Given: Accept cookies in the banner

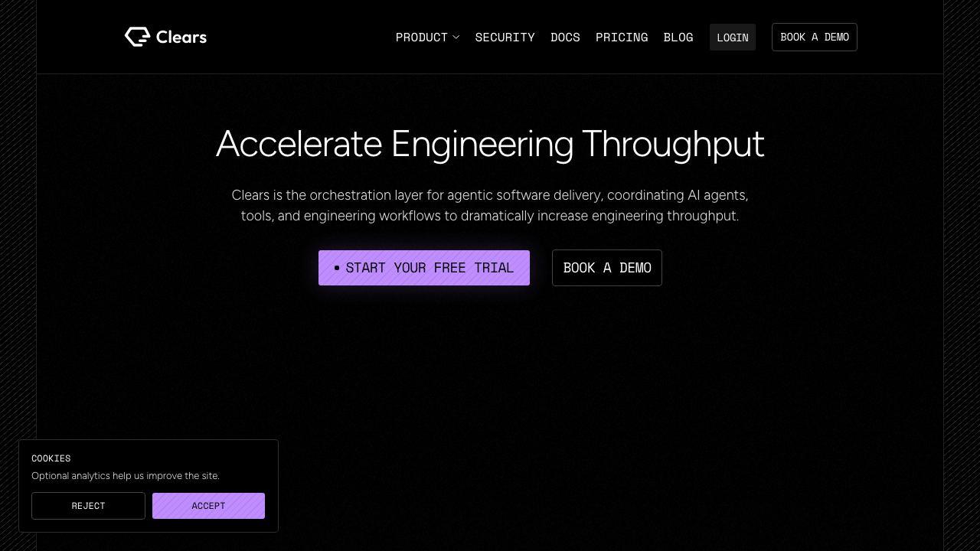Looking at the screenshot, I should 208,506.
